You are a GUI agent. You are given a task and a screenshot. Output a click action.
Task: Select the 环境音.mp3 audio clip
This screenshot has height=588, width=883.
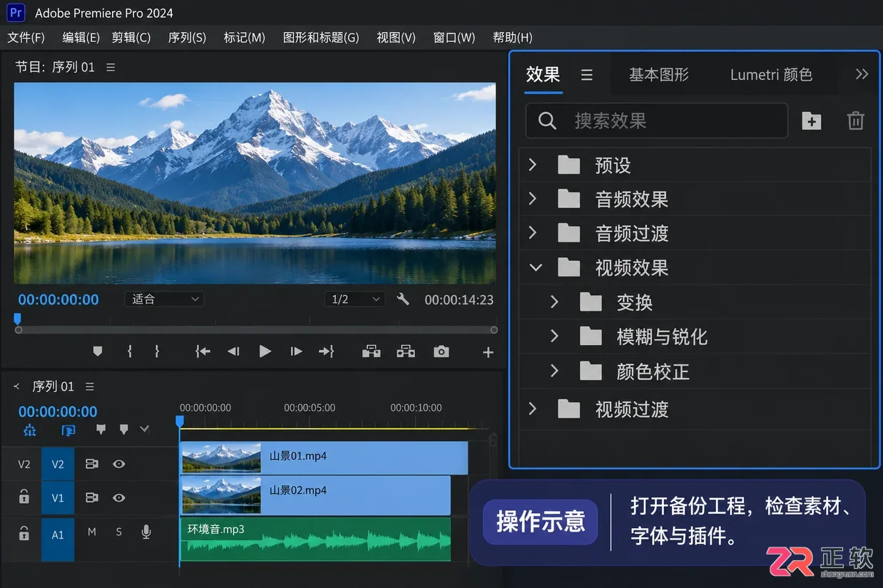[x=315, y=540]
